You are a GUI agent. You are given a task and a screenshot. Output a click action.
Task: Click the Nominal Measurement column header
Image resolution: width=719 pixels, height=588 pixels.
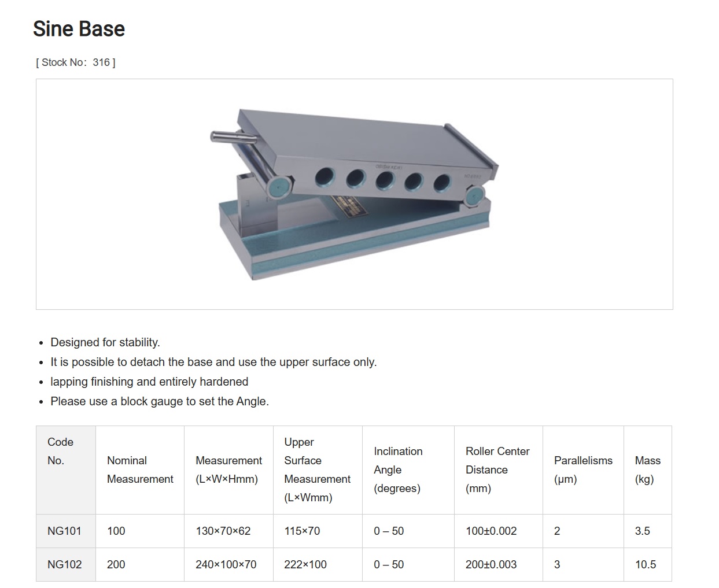[140, 469]
